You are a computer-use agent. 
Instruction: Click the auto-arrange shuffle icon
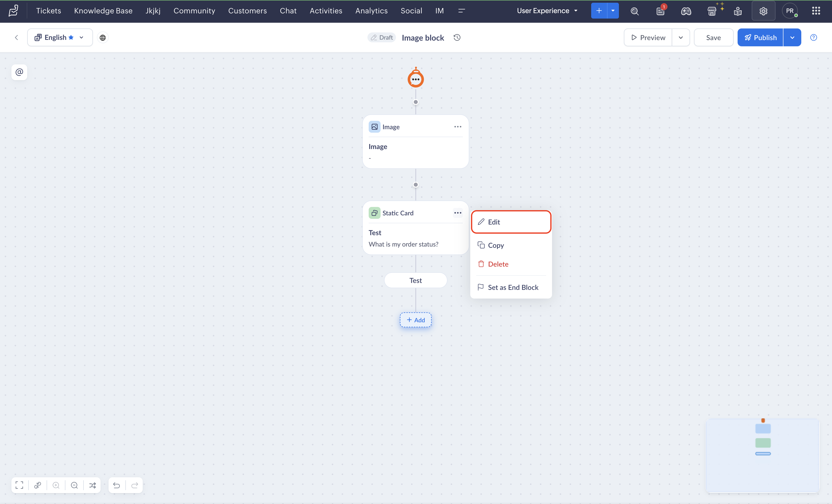click(x=92, y=485)
